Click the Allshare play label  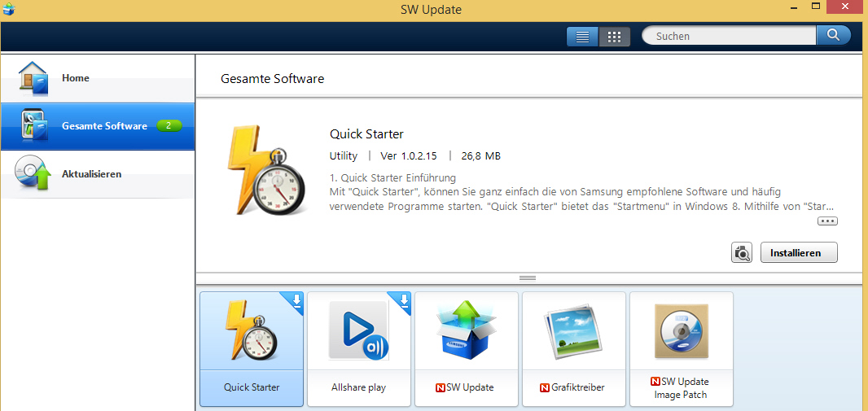coord(359,387)
